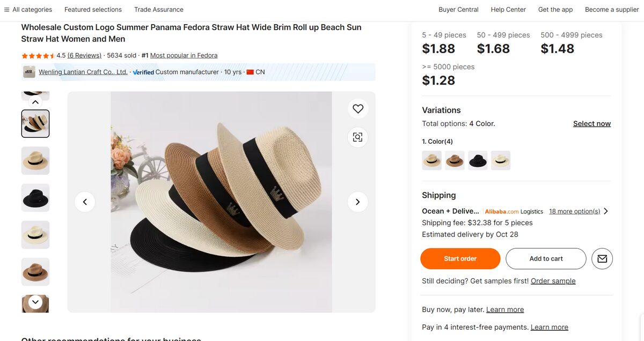Click the envelope icon to message the supplier
Viewport: 644px width, 341px height.
point(602,258)
